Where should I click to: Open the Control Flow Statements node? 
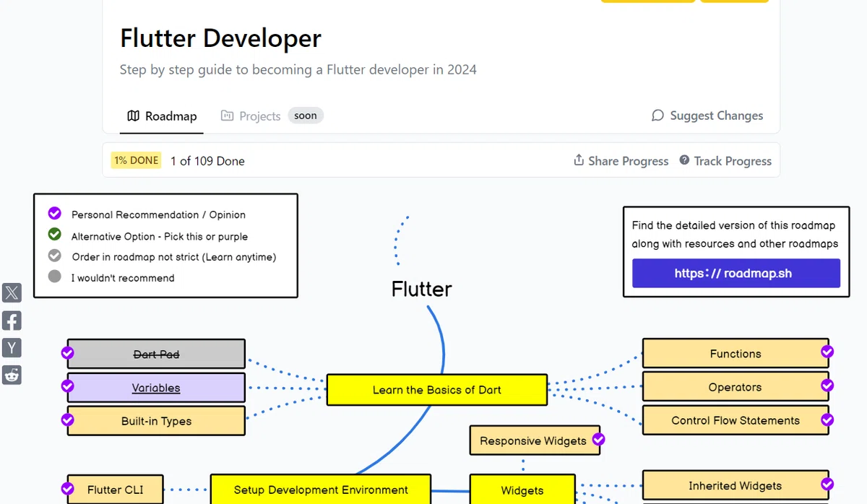pos(736,420)
